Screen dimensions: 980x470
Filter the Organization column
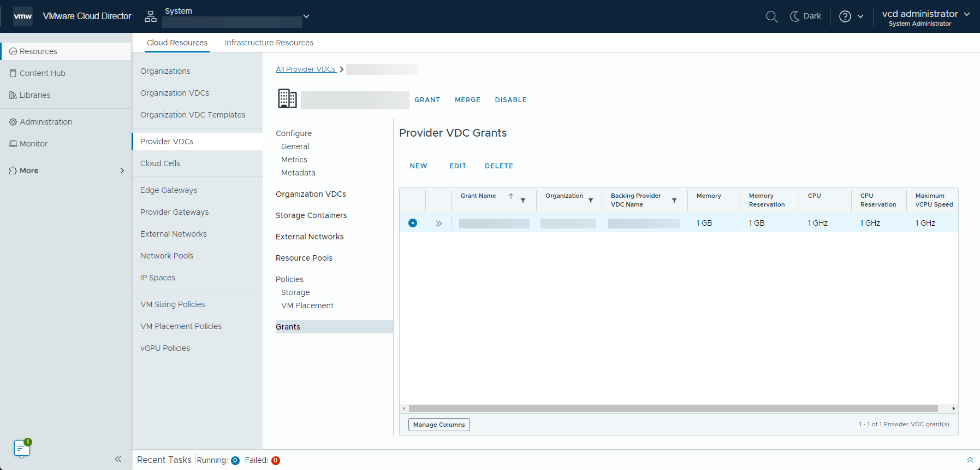pos(591,201)
